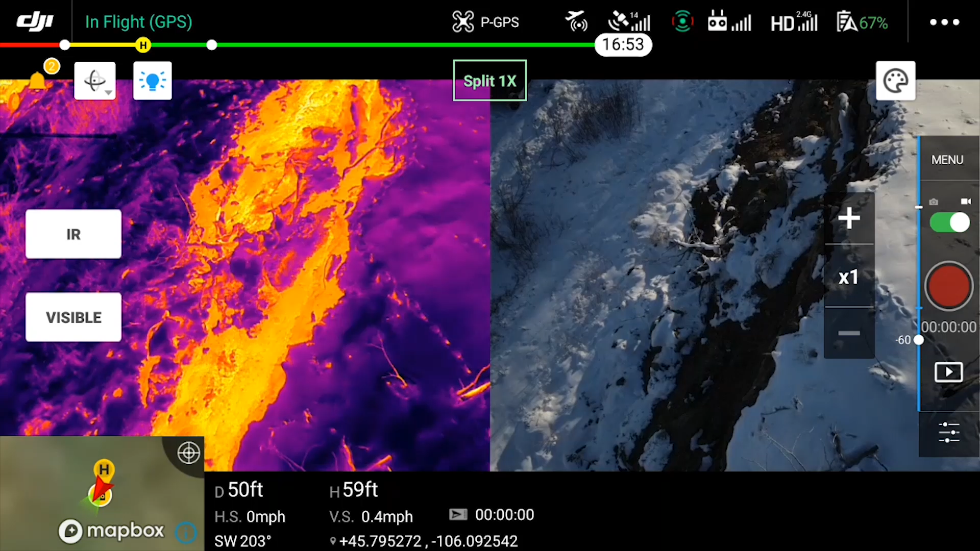Recenter map using crosshair target icon
This screenshot has height=551, width=980.
tap(188, 453)
